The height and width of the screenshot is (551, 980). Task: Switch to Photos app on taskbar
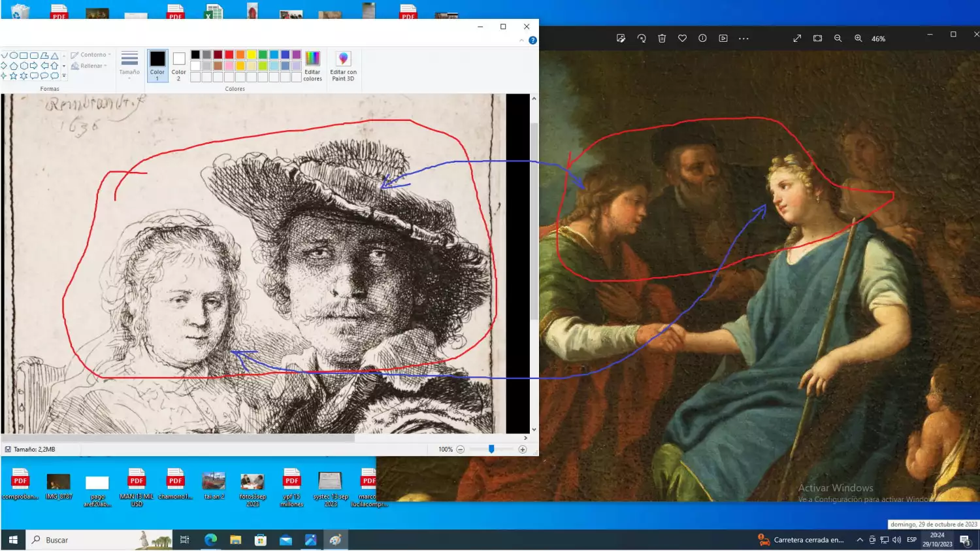pyautogui.click(x=310, y=540)
